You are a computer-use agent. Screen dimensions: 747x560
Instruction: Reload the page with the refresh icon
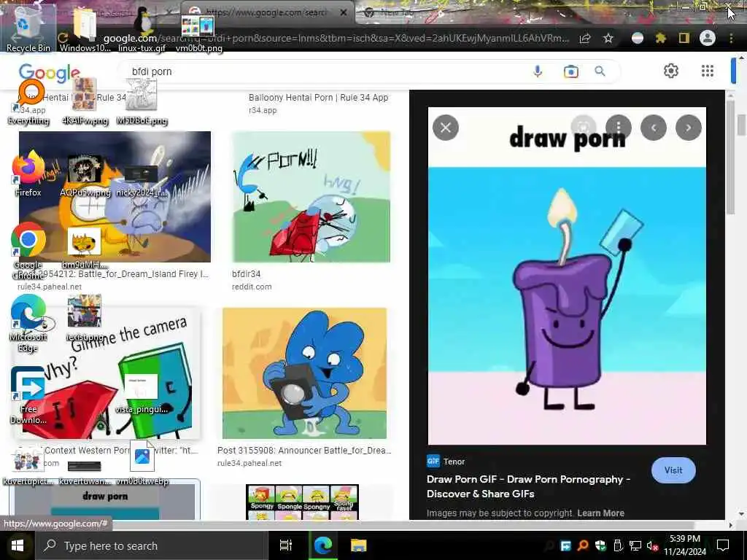63,37
